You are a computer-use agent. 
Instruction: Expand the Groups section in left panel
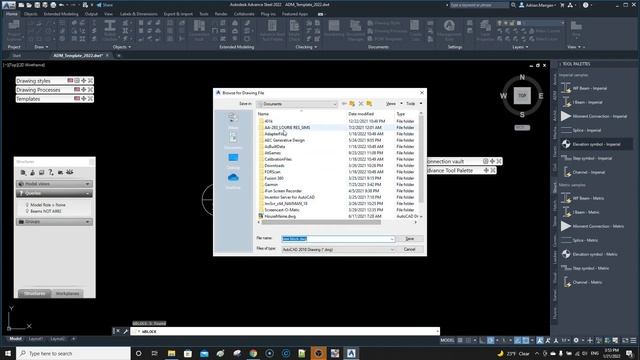click(54, 222)
